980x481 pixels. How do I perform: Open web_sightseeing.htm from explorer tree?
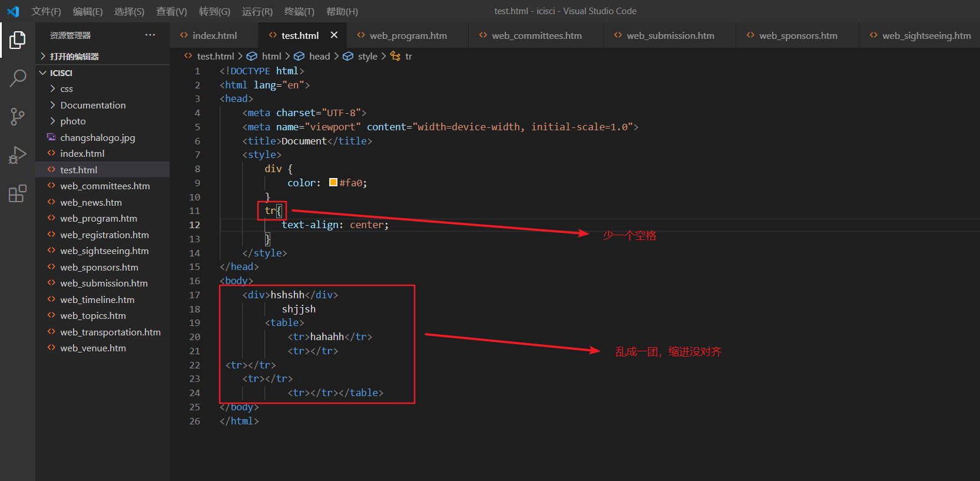pos(102,251)
